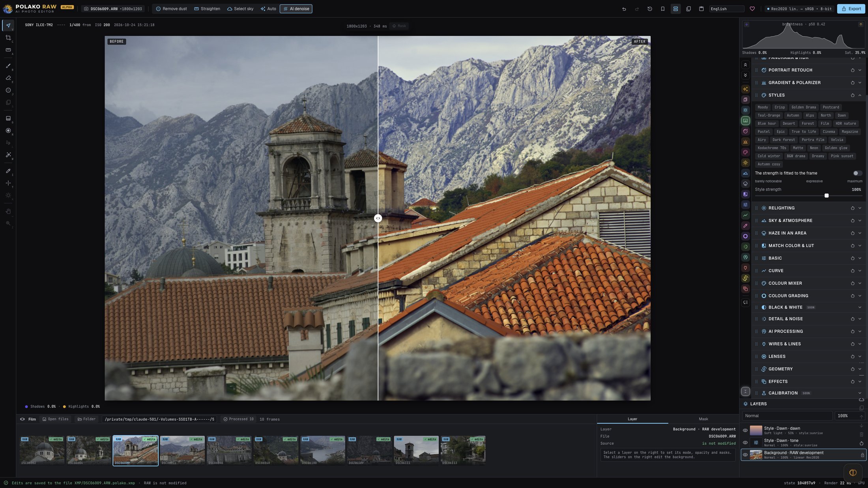
Task: Open the English language dropdown
Action: [726, 9]
